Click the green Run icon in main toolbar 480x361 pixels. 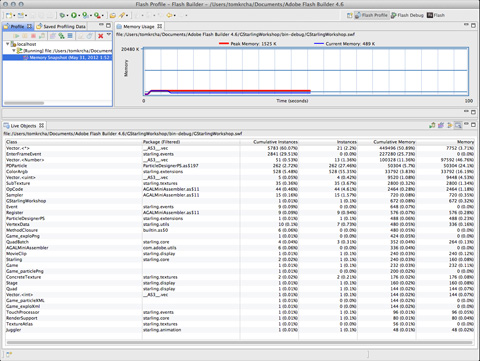pos(74,15)
